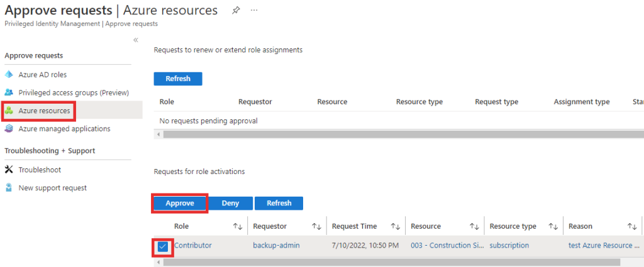The width and height of the screenshot is (644, 267).
Task: Sort activations by Resource column arrows
Action: pos(474,226)
